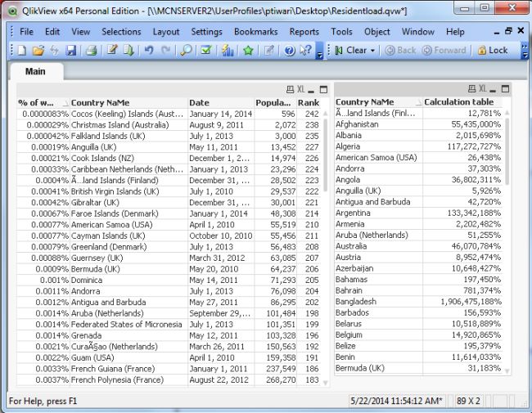The height and width of the screenshot is (413, 532).
Task: Expand the Clear button dropdown arrow
Action: tap(373, 51)
